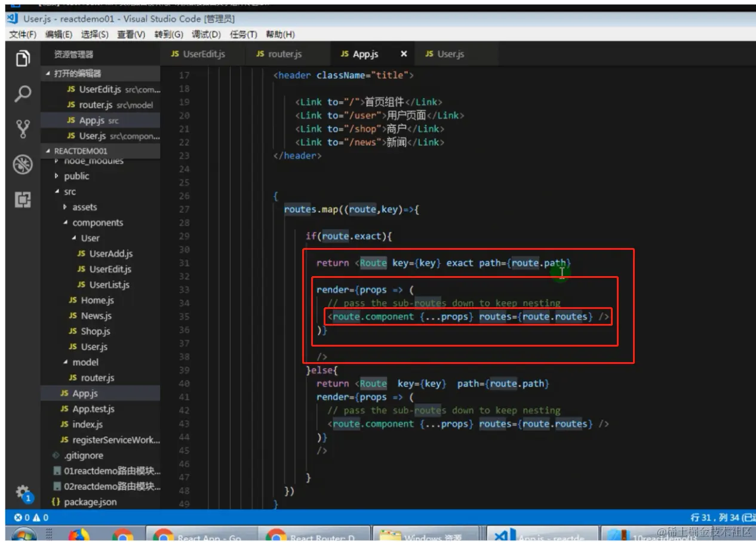Open Home.js in the components folder

click(100, 301)
